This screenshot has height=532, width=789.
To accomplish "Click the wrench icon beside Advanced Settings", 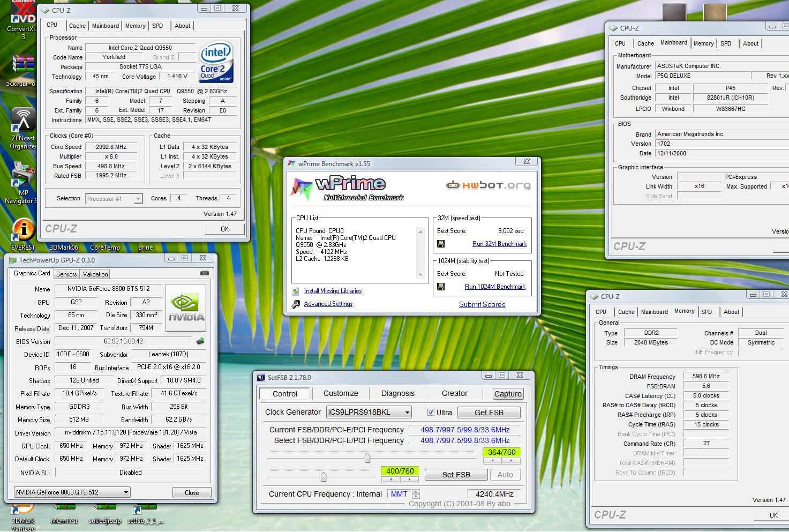I will click(296, 304).
